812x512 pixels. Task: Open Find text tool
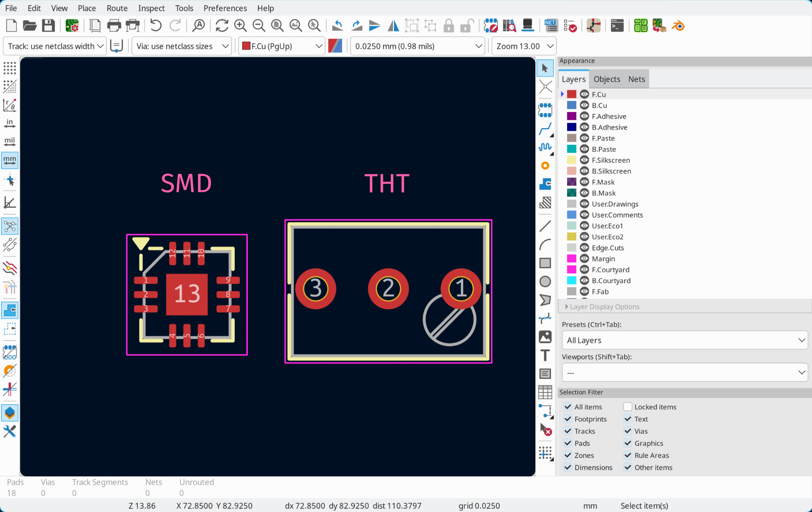(199, 26)
